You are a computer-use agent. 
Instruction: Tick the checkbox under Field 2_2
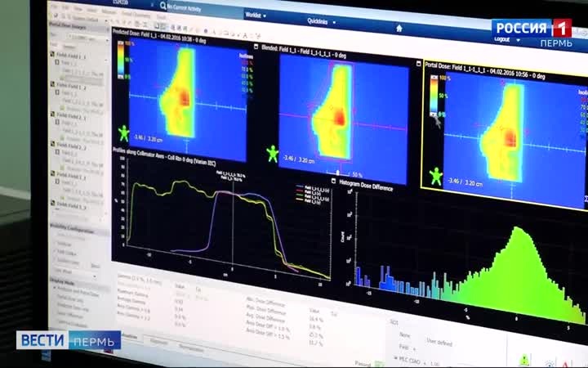tap(57, 152)
